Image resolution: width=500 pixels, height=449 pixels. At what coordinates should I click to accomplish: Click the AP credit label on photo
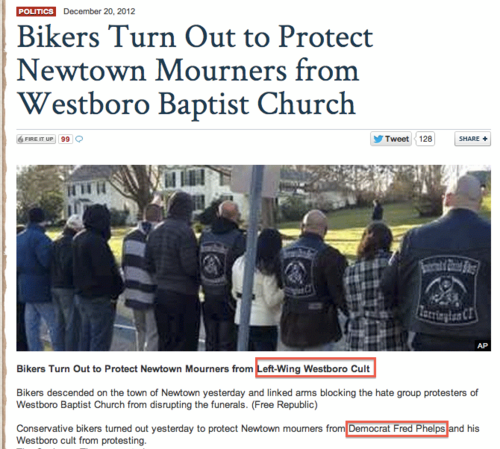point(483,345)
